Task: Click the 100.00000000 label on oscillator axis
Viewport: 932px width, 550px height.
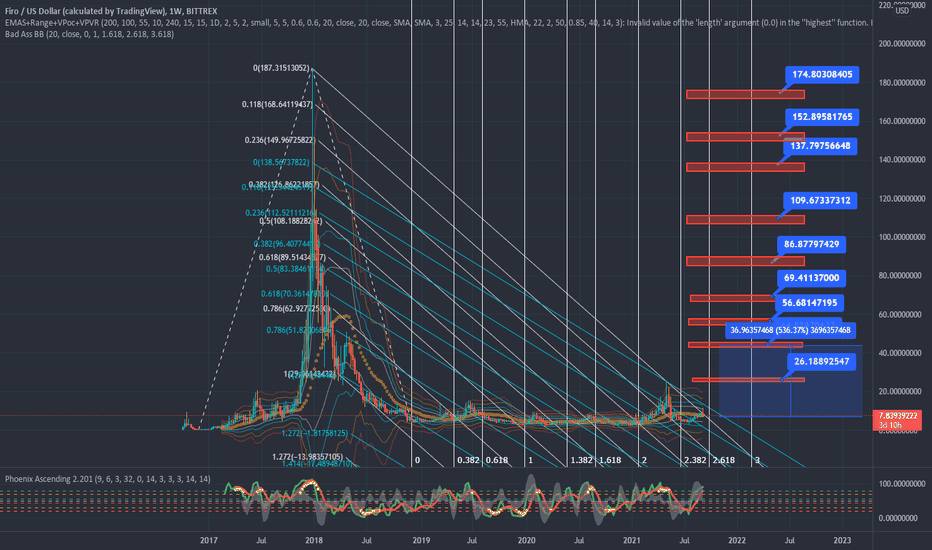Action: coord(902,484)
